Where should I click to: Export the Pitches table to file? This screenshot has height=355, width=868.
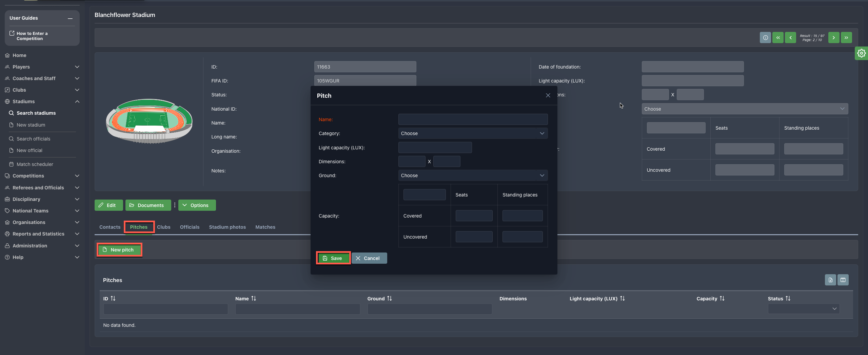[830, 280]
